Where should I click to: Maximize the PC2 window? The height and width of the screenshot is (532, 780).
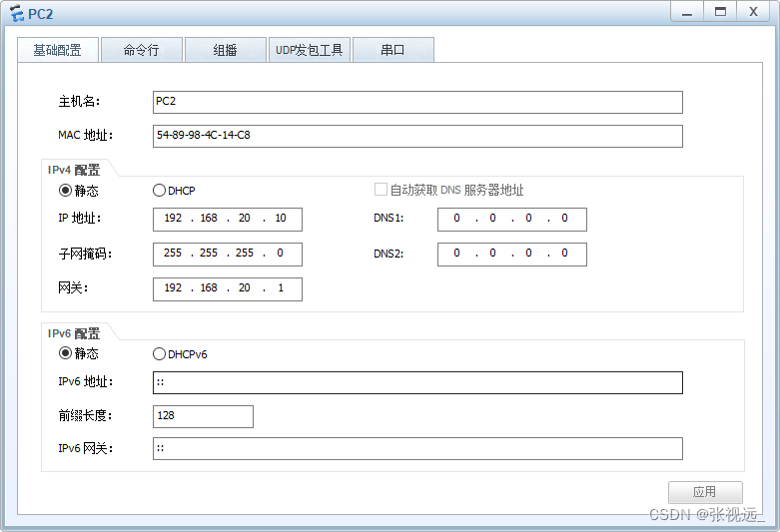[720, 12]
